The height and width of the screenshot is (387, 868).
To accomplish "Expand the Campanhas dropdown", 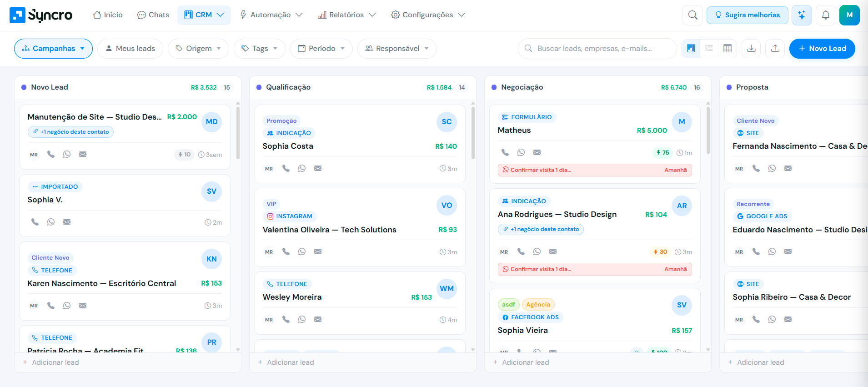I will pos(53,49).
